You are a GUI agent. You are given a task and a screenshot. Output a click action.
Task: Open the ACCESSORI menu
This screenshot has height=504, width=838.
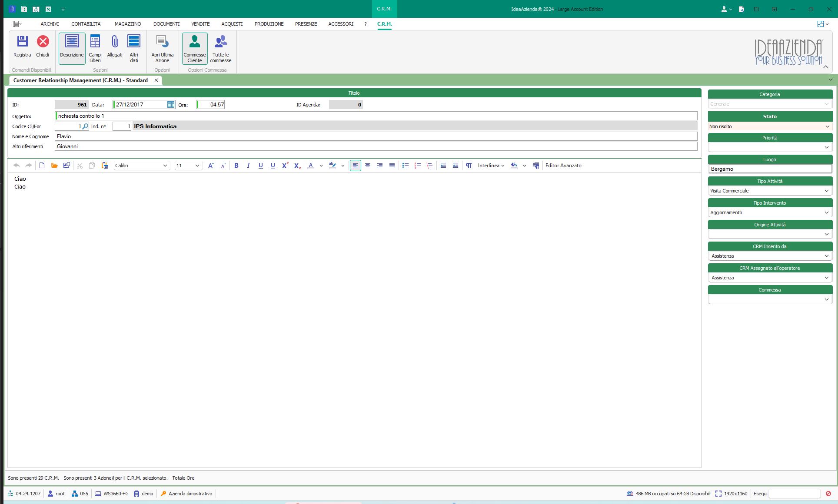pyautogui.click(x=341, y=24)
